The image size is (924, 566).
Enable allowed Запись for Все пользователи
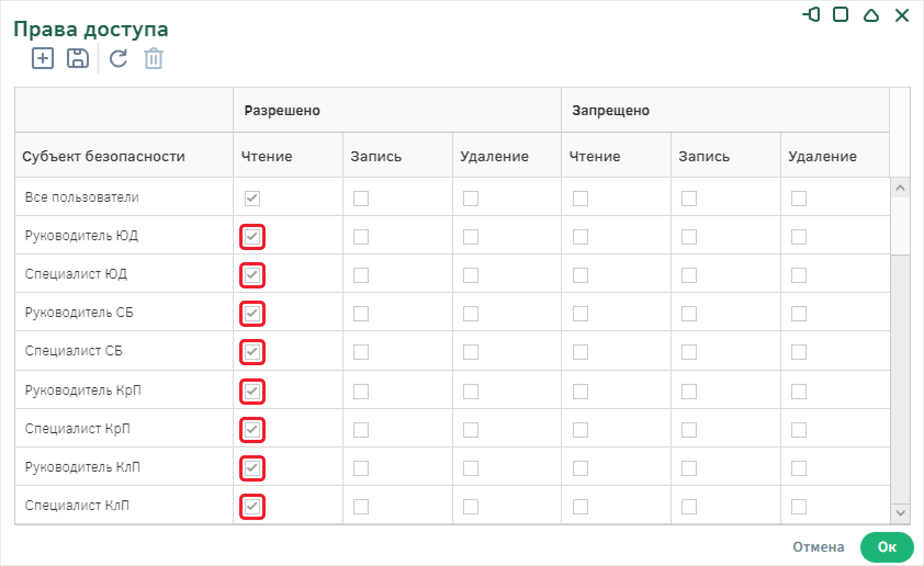point(361,199)
